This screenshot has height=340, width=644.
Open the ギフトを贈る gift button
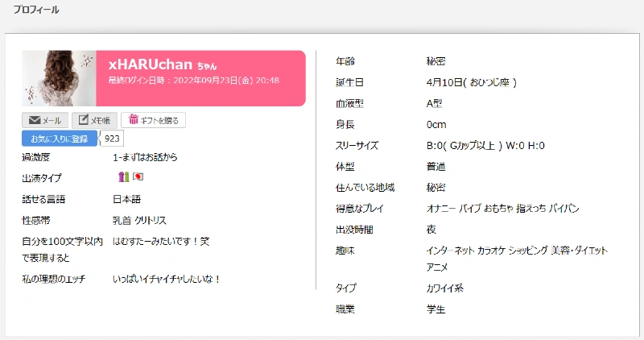pyautogui.click(x=154, y=120)
